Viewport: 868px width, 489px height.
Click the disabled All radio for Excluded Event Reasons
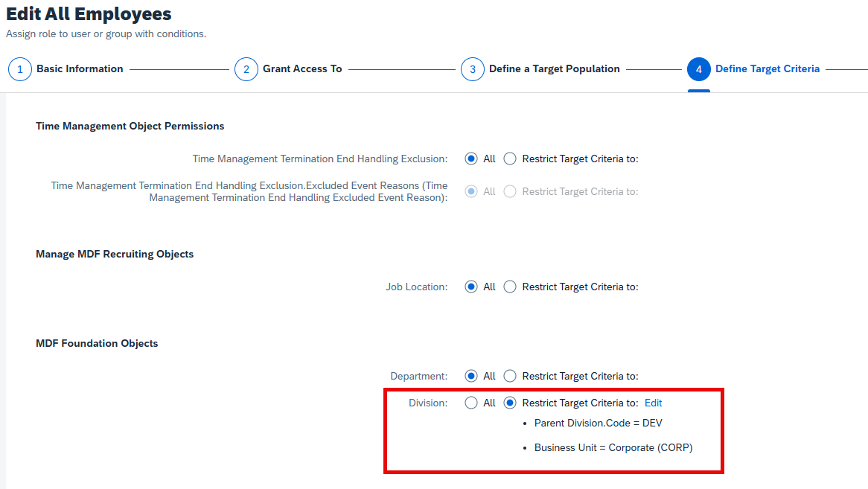471,191
